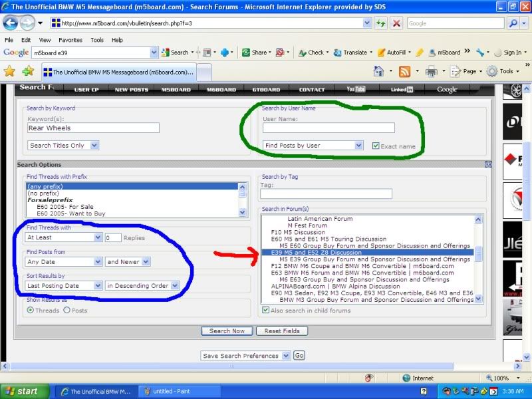Viewport: 532px width, 399px height.
Task: Open the Tools menu in menu bar
Action: point(96,40)
